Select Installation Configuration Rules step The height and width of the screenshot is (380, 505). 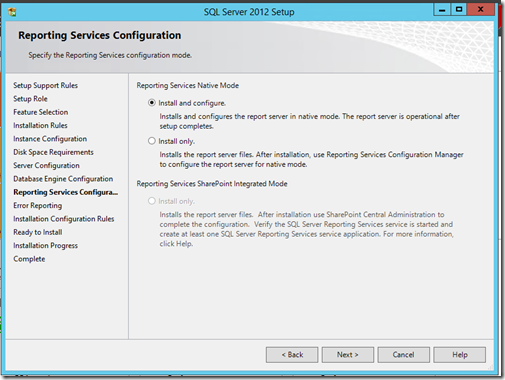coord(64,219)
